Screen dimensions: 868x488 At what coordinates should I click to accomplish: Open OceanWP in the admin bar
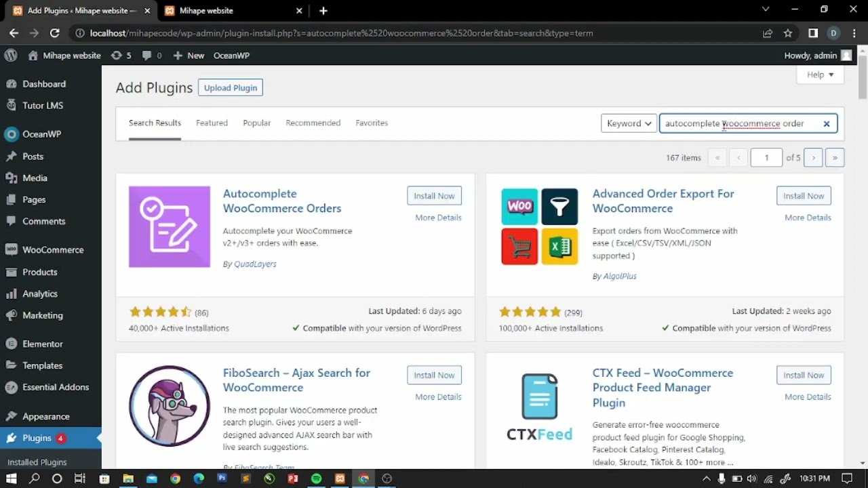(x=231, y=56)
